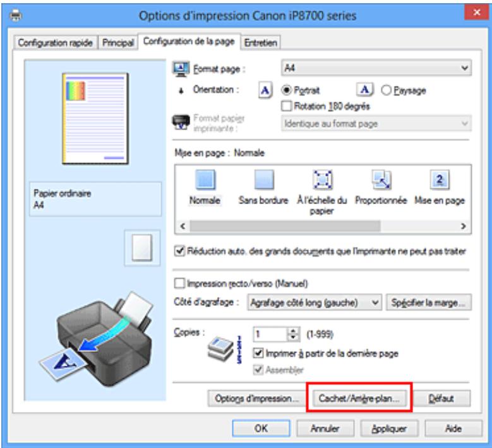This screenshot has width=492, height=448.
Task: Click the printer illustration image
Action: tap(96, 339)
